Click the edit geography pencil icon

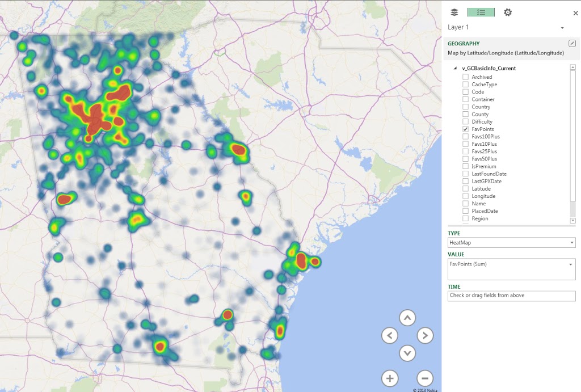(x=572, y=44)
